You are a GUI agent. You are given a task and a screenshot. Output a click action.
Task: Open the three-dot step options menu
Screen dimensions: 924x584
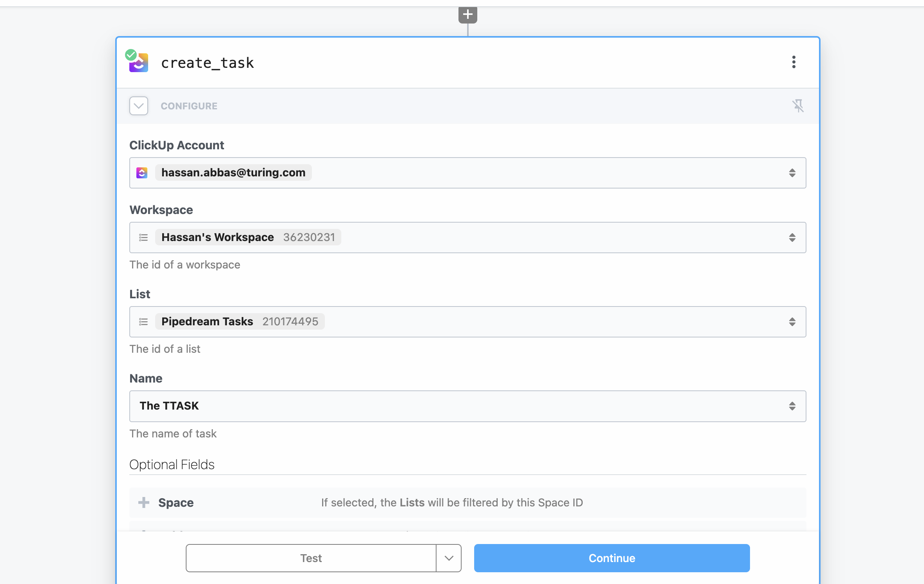(794, 62)
